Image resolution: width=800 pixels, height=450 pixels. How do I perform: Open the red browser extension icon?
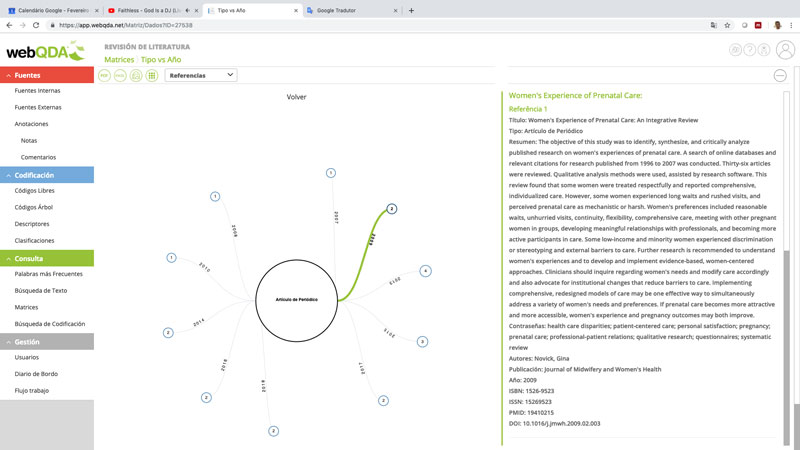click(x=758, y=25)
